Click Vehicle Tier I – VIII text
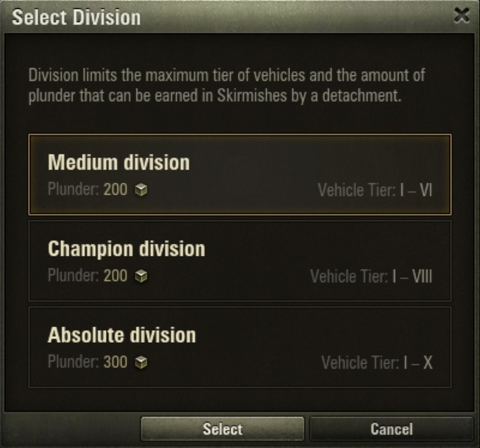The width and height of the screenshot is (480, 448). (371, 276)
